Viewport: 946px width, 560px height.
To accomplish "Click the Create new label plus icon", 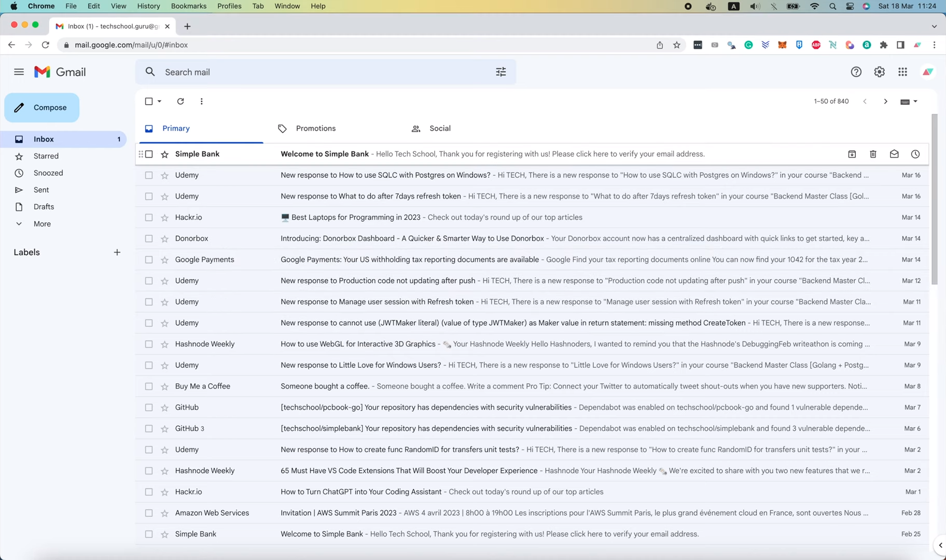I will click(x=117, y=253).
